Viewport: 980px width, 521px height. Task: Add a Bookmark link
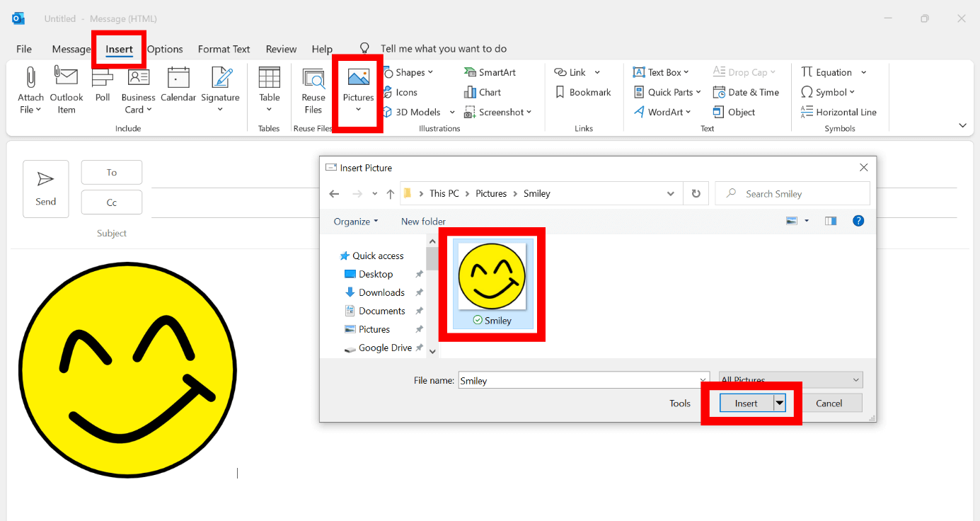[585, 91]
